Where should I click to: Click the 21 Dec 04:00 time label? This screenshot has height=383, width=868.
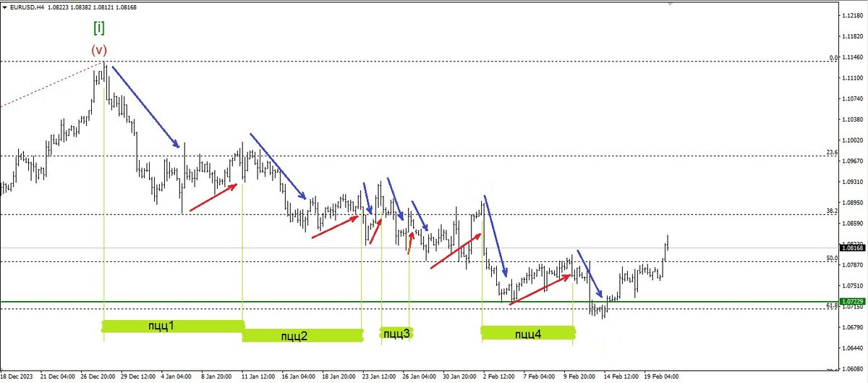pos(59,376)
